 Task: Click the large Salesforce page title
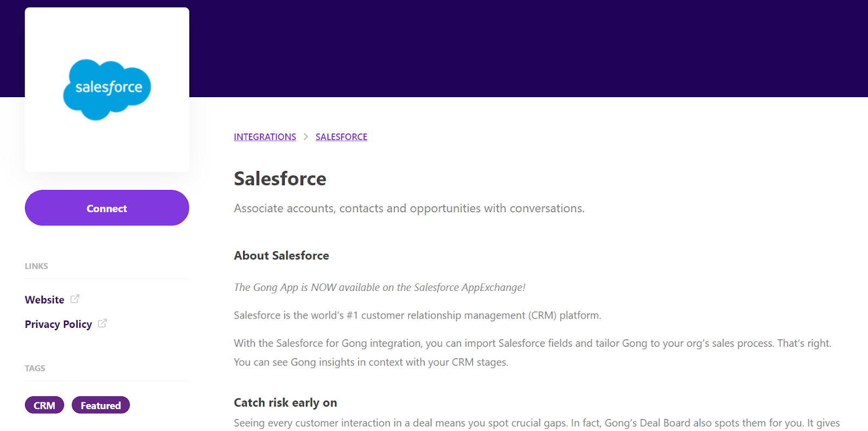[x=280, y=179]
